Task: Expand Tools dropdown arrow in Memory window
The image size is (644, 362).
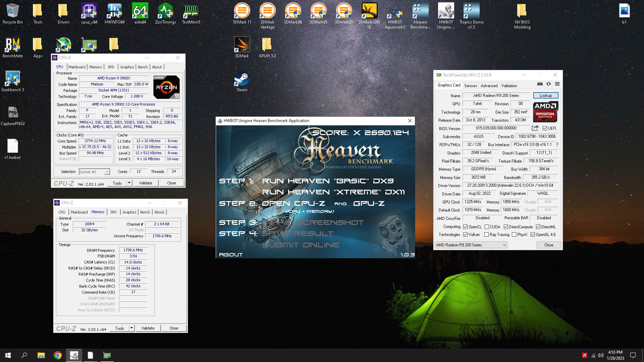Action: tap(131, 328)
